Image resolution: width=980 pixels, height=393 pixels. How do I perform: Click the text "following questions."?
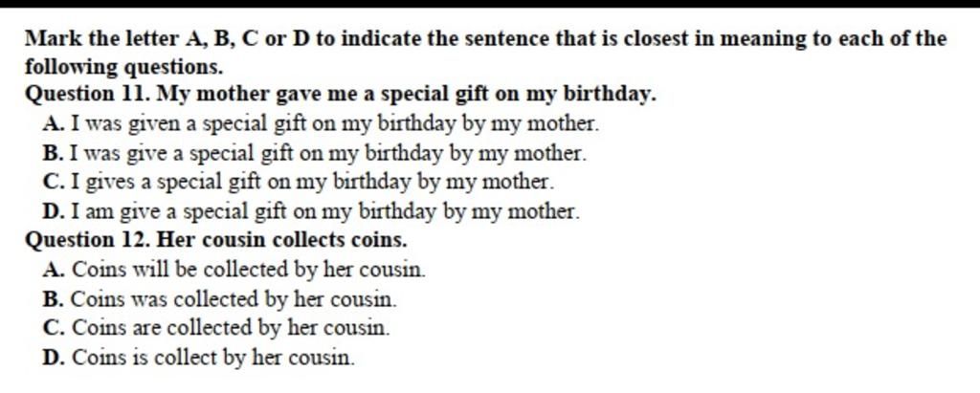pos(123,67)
